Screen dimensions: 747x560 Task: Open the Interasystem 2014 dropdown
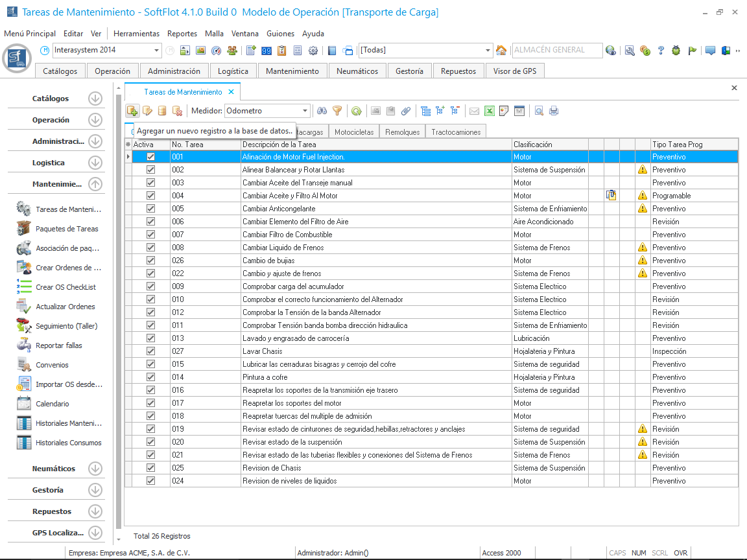point(157,51)
